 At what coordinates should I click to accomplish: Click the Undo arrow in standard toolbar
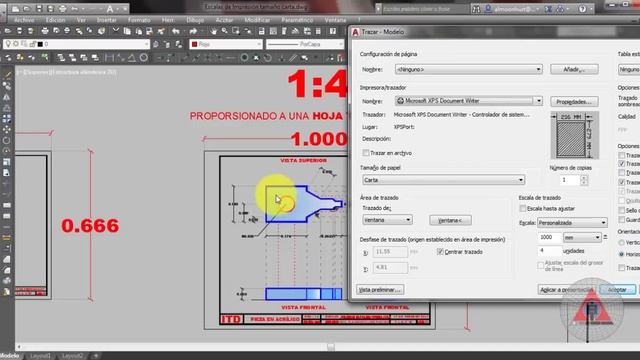[x=176, y=31]
